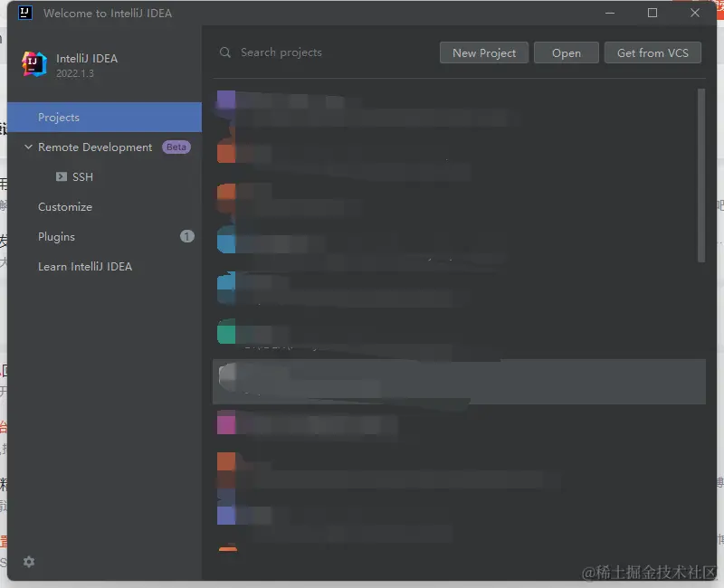
Task: Click the Open button
Action: click(x=567, y=52)
